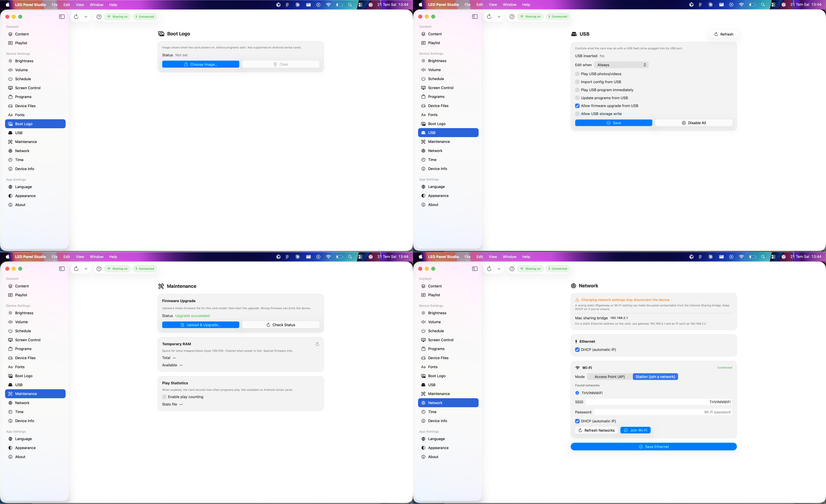826x504 pixels.
Task: Click the Upload & Upgrade... button
Action: (x=200, y=325)
